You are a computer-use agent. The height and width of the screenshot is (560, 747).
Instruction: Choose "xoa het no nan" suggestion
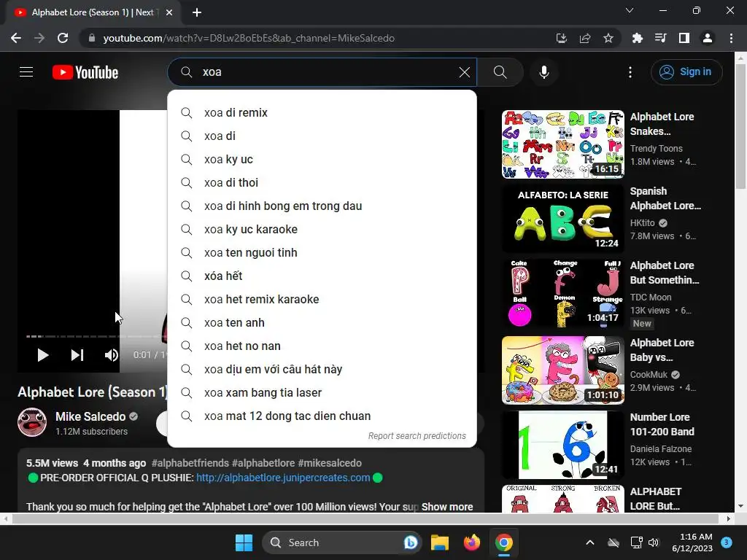322,346
